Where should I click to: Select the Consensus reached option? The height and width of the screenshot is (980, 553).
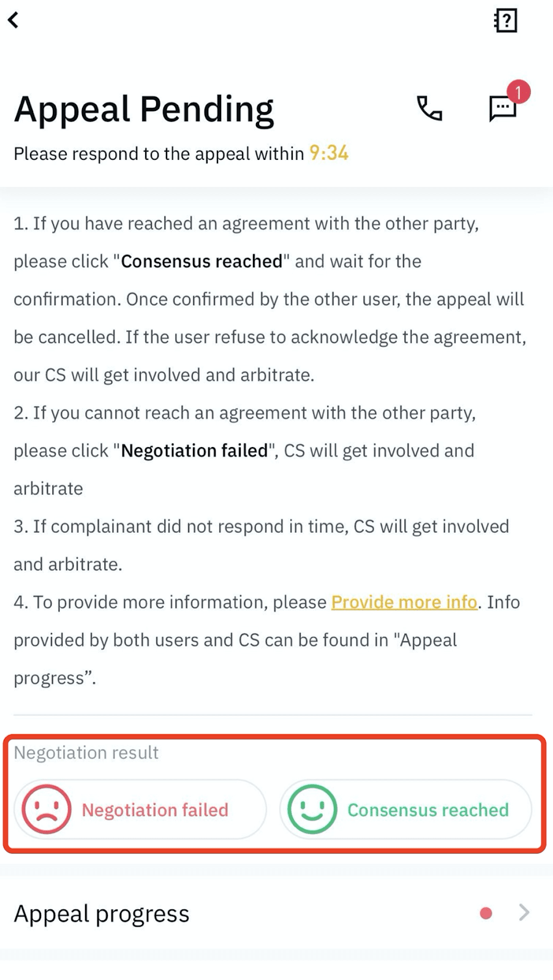pyautogui.click(x=405, y=809)
